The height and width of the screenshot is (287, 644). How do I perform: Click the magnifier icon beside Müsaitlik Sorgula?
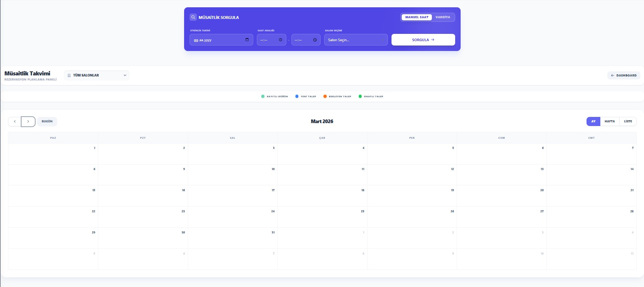193,17
